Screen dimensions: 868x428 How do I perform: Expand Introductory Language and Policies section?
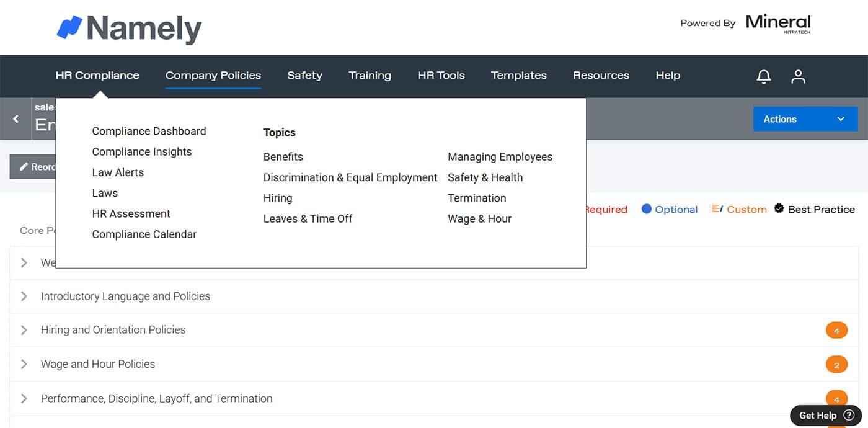(24, 296)
